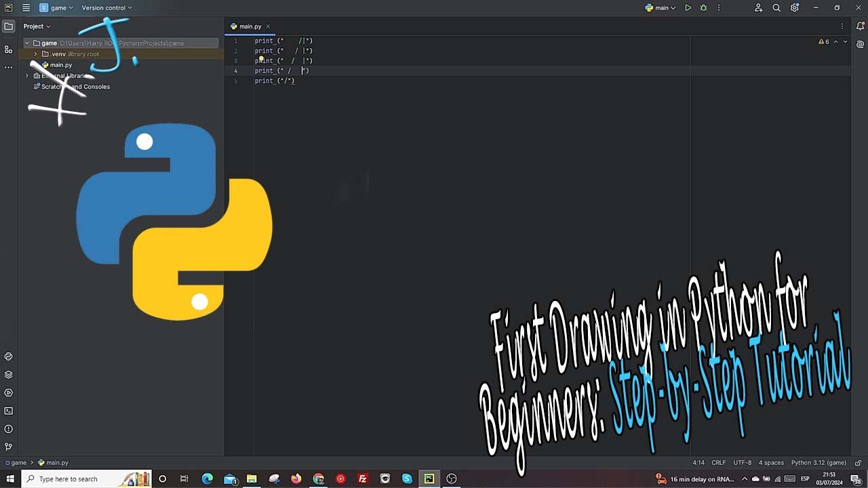Click main.py breadcrumb in navigation bar

point(54,462)
